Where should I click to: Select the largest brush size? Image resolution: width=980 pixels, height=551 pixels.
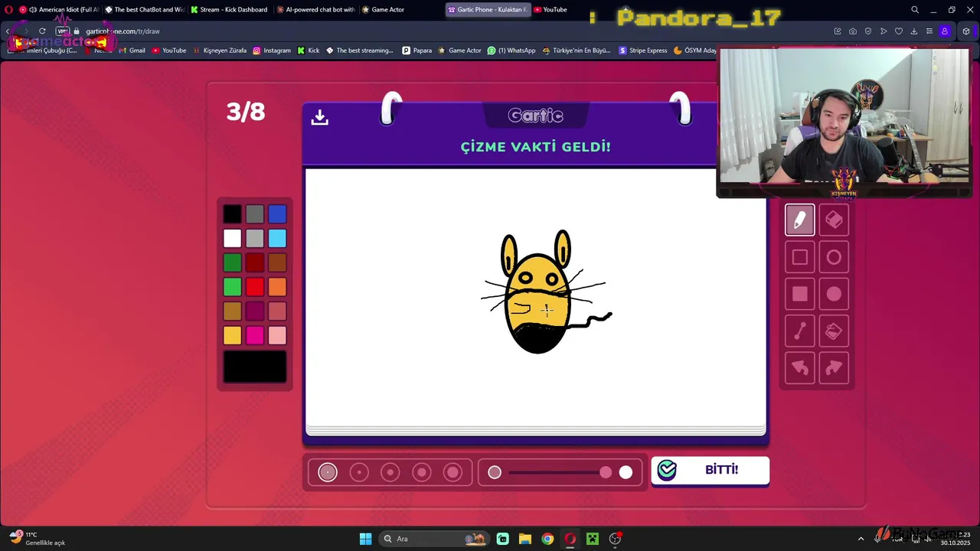(453, 472)
